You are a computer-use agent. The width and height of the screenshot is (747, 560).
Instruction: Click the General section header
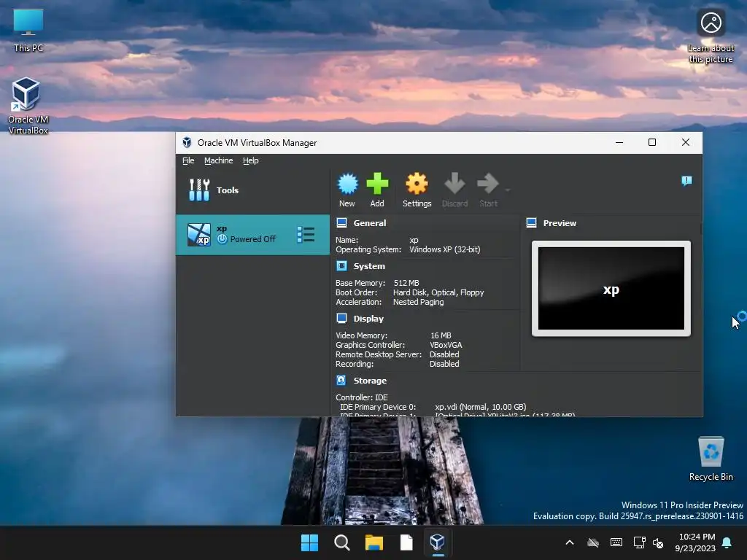coord(370,223)
